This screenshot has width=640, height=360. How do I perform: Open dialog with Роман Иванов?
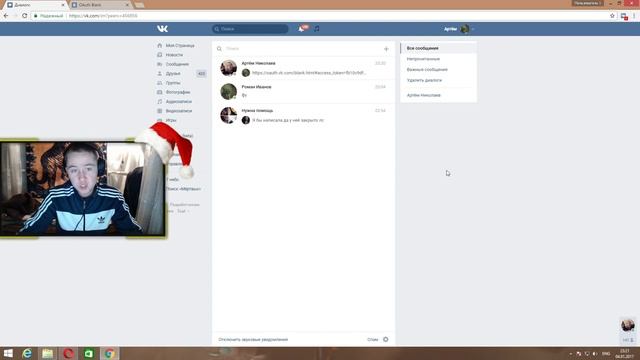pyautogui.click(x=303, y=91)
